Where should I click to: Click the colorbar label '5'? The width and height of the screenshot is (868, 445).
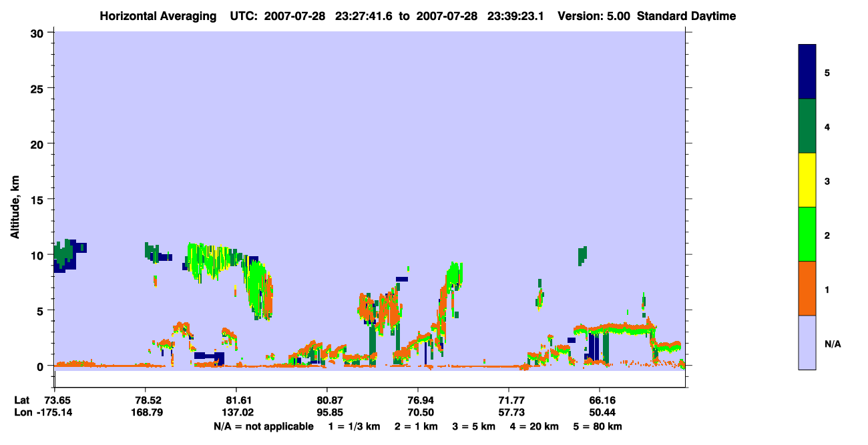pos(827,72)
